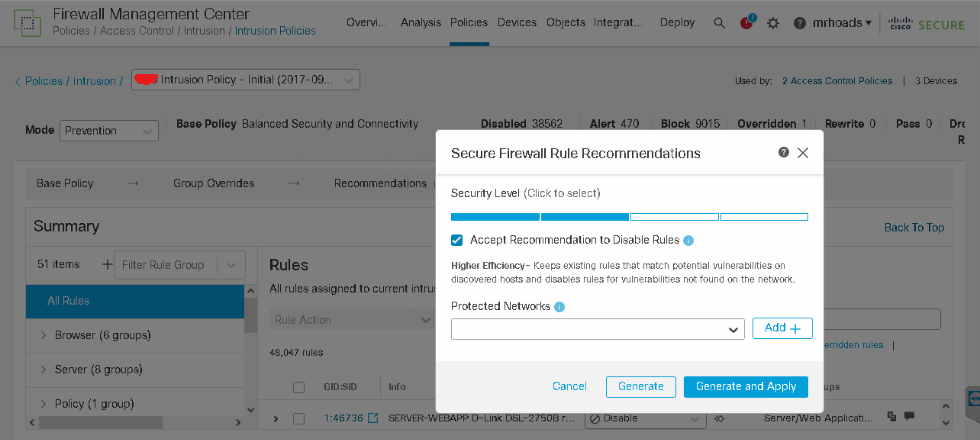Uncheck Accept Recommendation to Disable Rules
This screenshot has width=980, height=440.
tap(456, 240)
